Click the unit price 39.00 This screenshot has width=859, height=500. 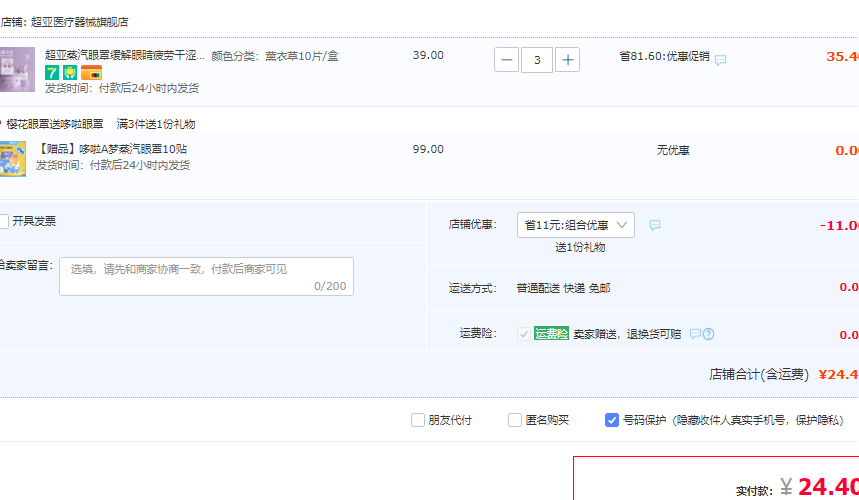click(428, 55)
